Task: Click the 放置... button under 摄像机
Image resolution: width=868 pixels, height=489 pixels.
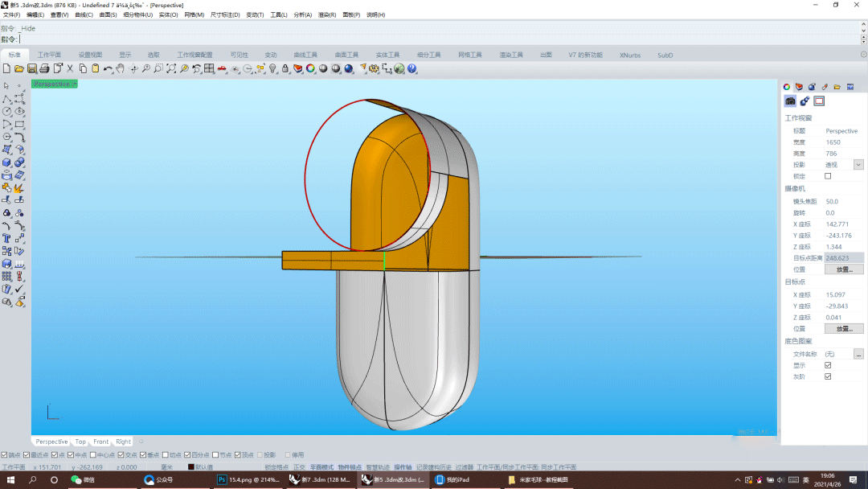Action: (844, 269)
